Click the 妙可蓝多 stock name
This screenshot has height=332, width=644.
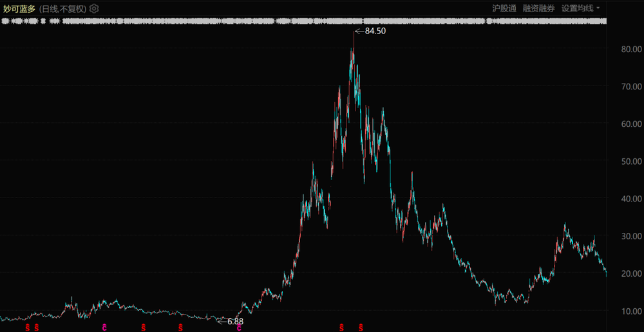(x=19, y=9)
